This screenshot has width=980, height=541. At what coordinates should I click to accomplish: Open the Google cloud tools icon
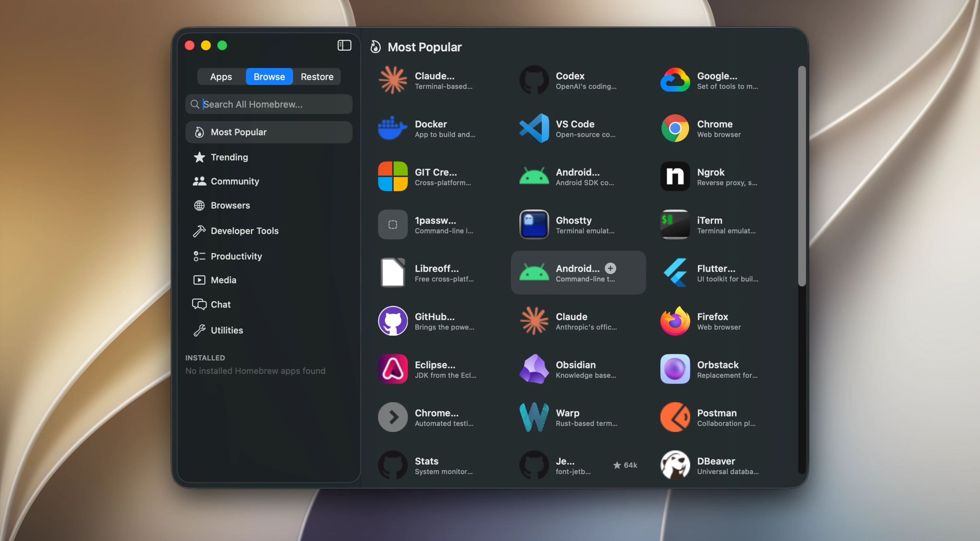(675, 80)
